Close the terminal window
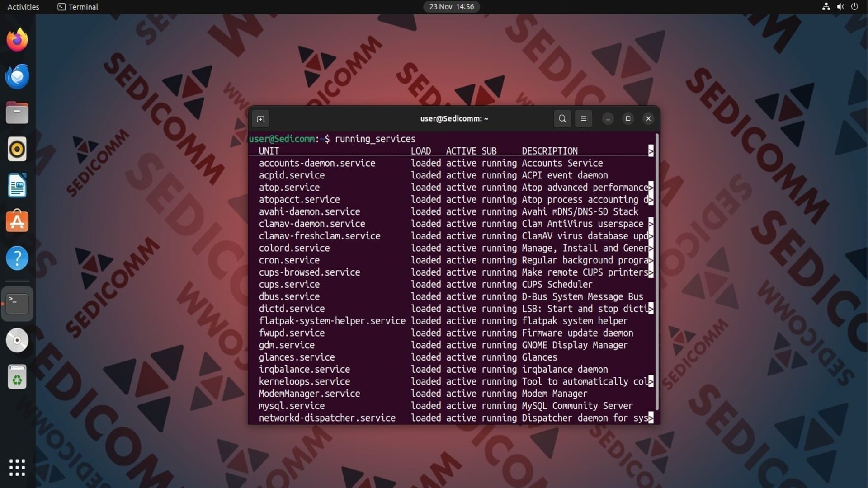This screenshot has width=868, height=488. pos(648,118)
